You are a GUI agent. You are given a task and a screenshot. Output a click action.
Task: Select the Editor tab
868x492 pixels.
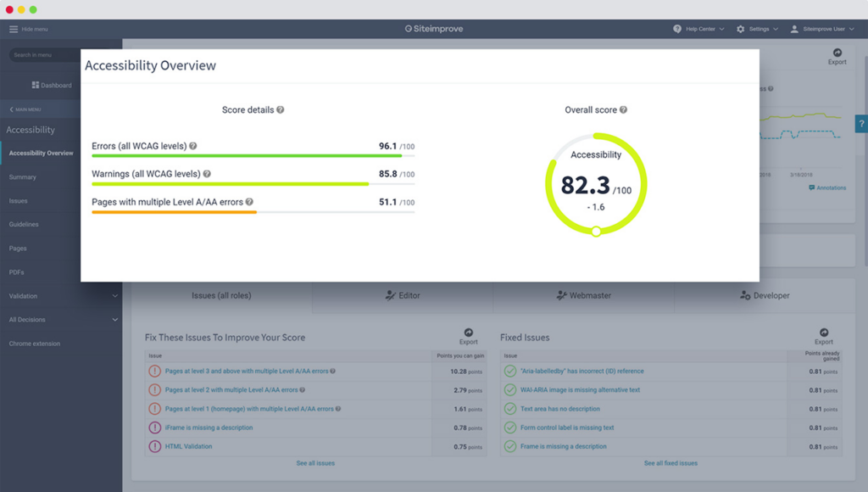click(401, 295)
